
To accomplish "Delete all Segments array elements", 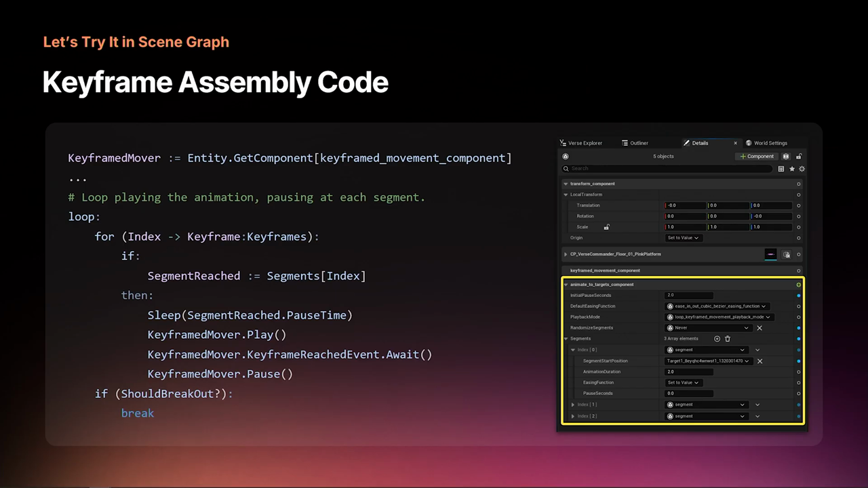I will (728, 339).
